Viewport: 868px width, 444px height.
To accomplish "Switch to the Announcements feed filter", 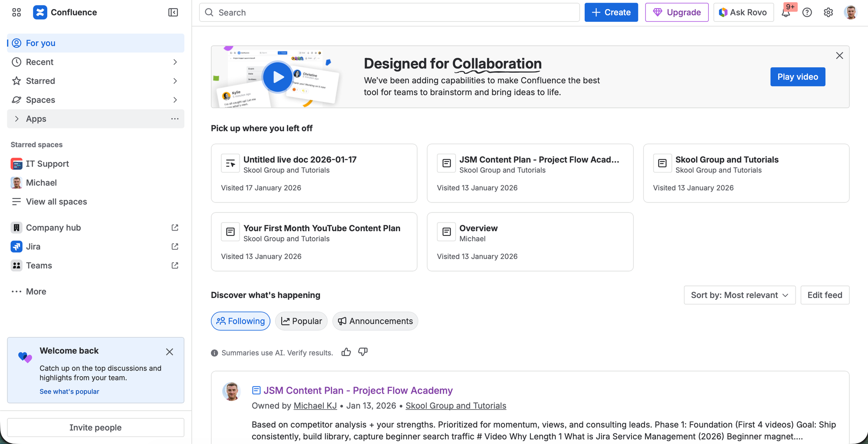I will coord(375,321).
